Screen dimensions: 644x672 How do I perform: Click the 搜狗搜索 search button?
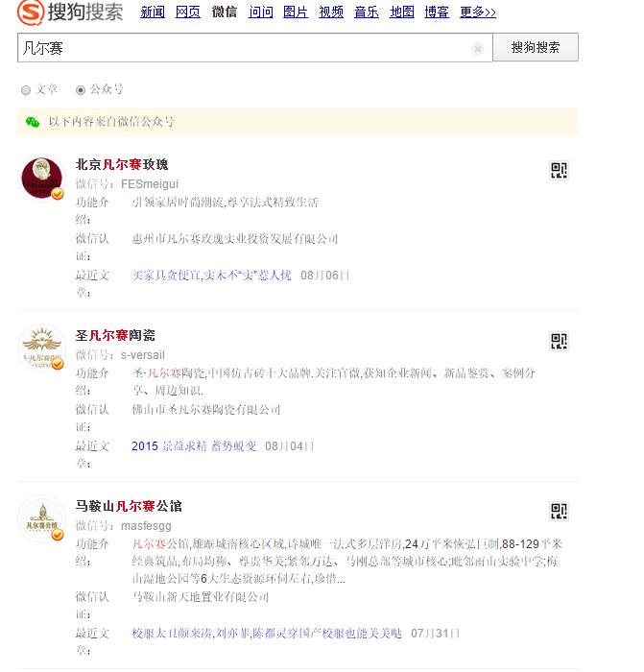point(536,47)
